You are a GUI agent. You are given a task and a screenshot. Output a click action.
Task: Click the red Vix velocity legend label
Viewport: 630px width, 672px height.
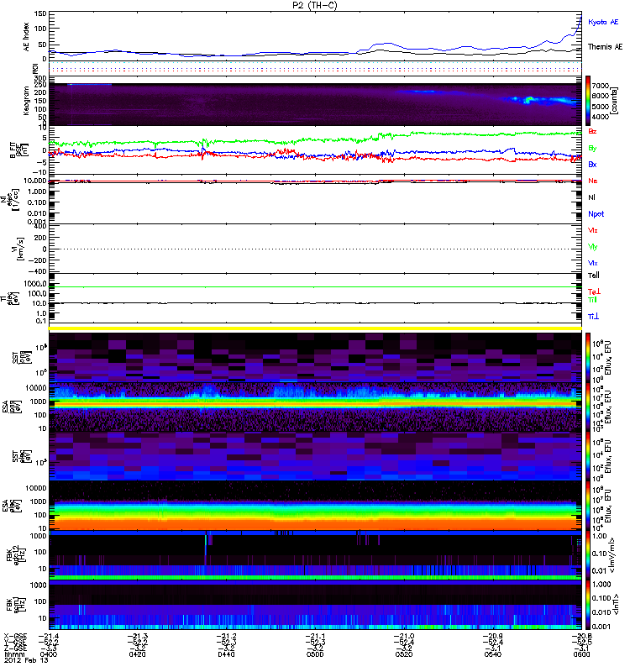tap(593, 230)
